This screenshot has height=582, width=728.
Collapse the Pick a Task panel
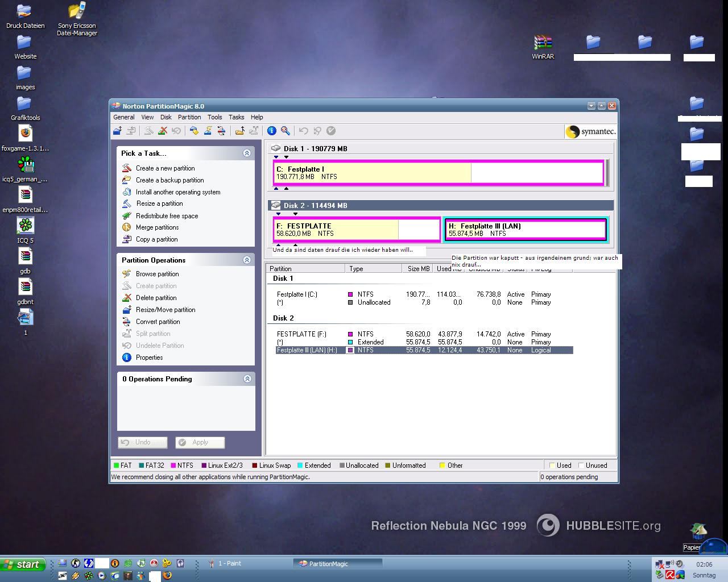click(x=247, y=153)
